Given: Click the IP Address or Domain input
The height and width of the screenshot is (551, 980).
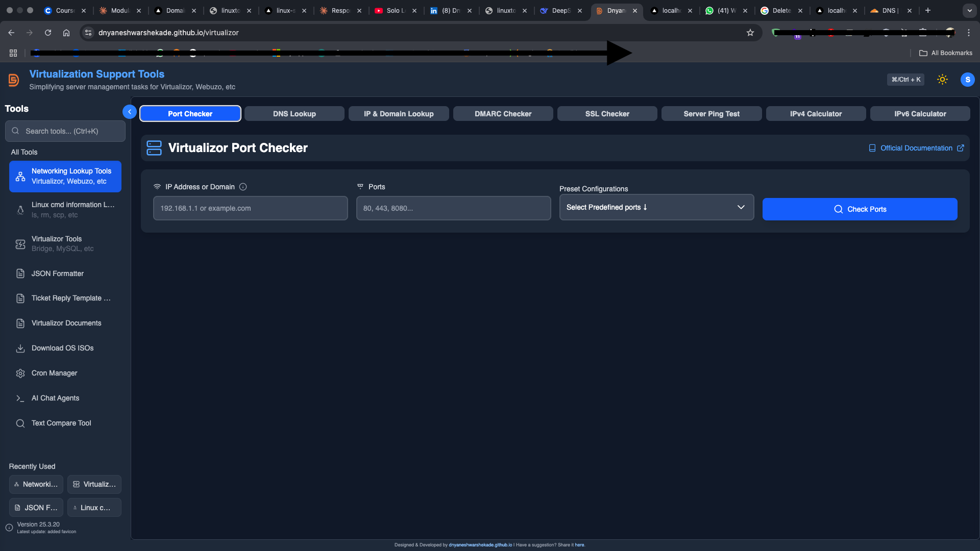Looking at the screenshot, I should pyautogui.click(x=251, y=208).
